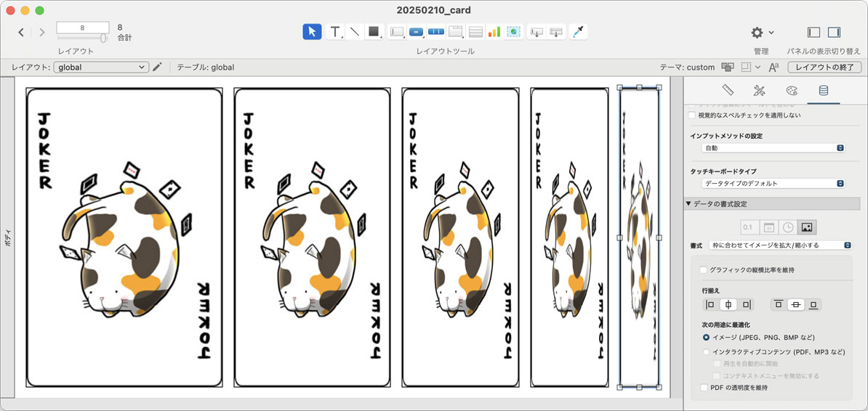Open the レイアウト global dropdown
868x411 pixels.
click(101, 67)
